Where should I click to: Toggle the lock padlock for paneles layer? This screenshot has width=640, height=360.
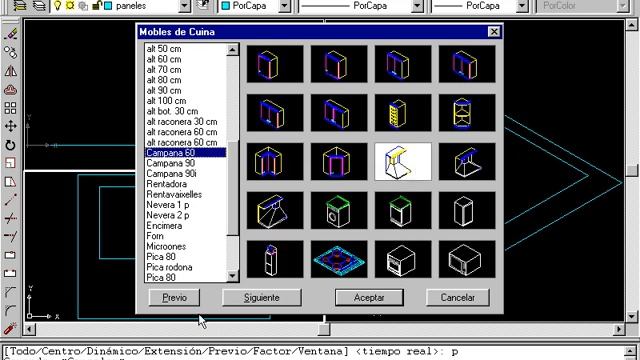[x=97, y=6]
